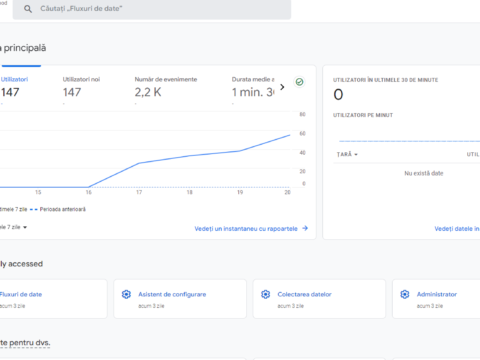This screenshot has height=360, width=480.
Task: Click the green data quality check icon
Action: 299,82
